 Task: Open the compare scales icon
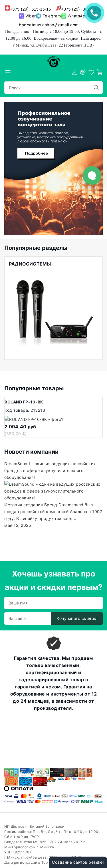82,72
